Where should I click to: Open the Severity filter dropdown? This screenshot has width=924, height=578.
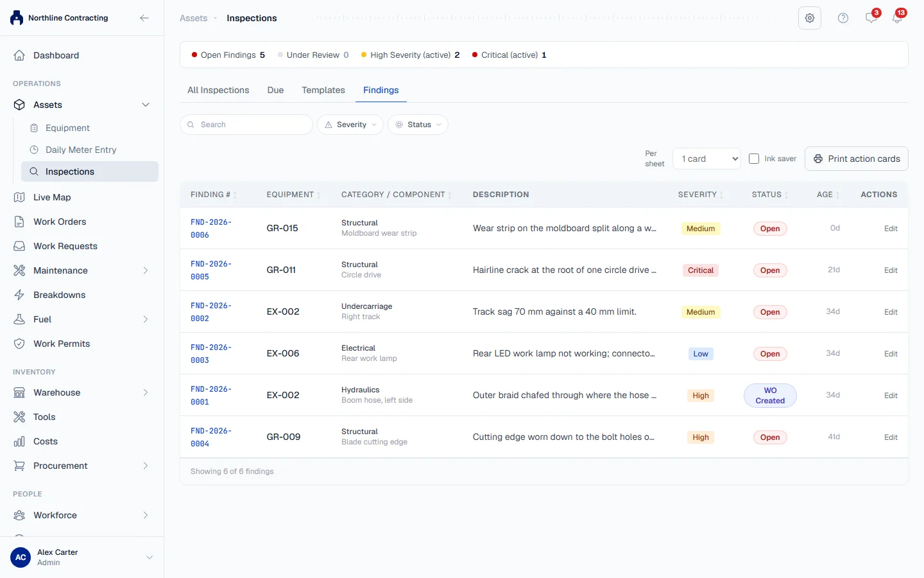pyautogui.click(x=350, y=125)
